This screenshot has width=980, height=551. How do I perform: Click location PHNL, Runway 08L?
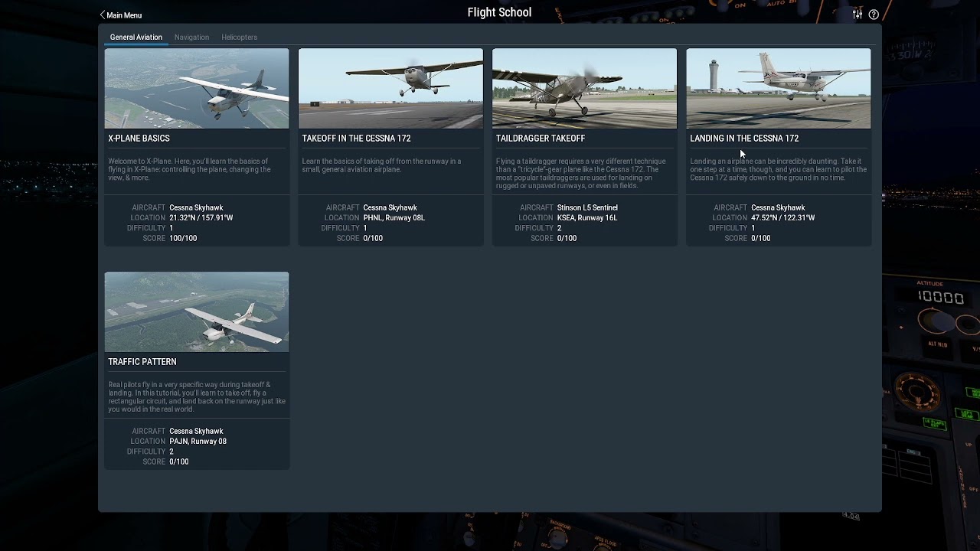click(x=394, y=218)
